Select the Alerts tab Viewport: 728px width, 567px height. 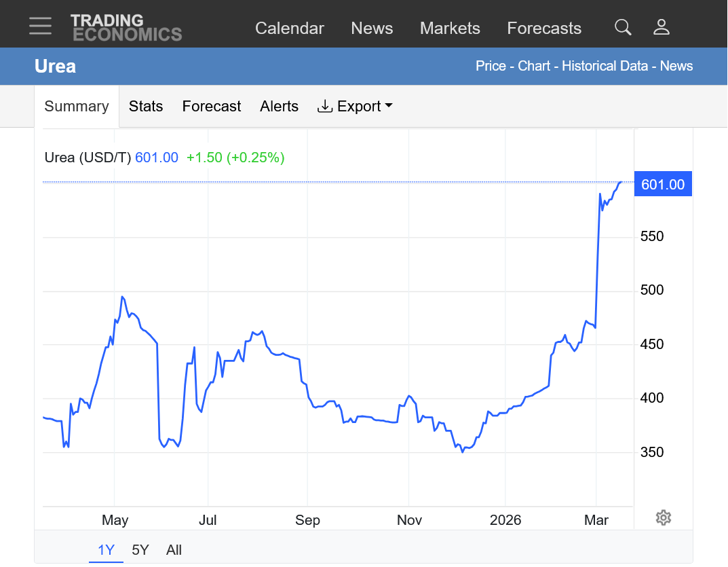(279, 107)
